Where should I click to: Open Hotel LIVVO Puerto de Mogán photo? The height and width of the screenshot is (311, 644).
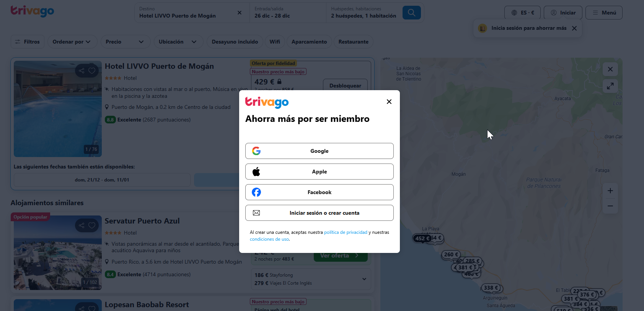58,109
